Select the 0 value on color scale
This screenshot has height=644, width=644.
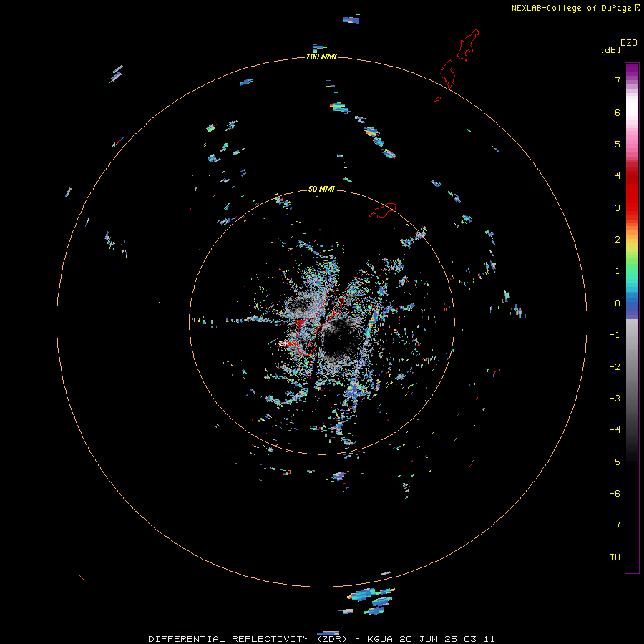(x=618, y=303)
